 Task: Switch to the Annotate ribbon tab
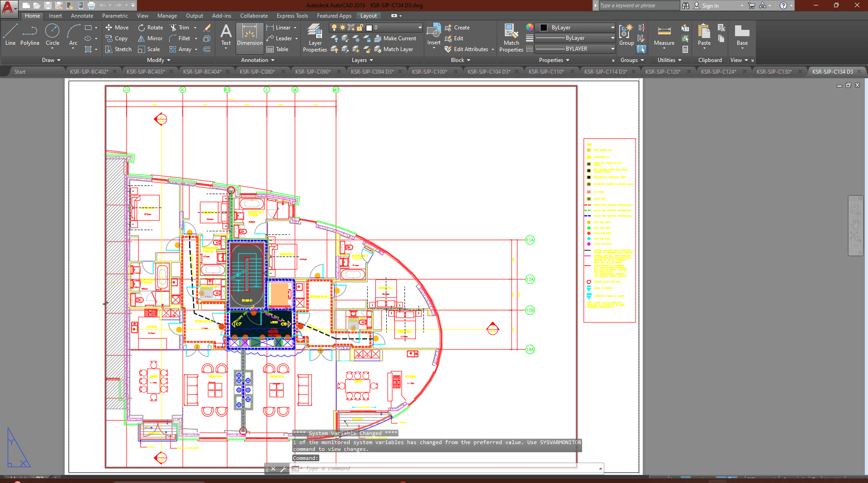82,16
